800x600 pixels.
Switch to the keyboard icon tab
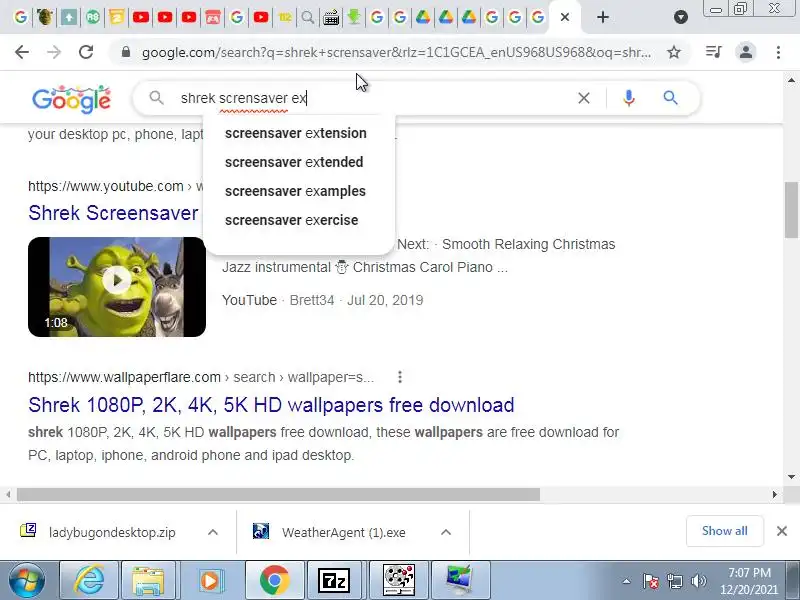click(x=331, y=18)
